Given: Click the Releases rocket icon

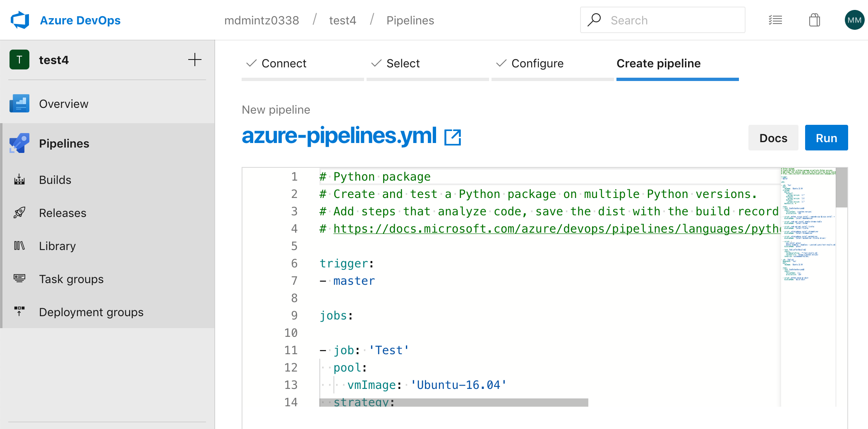Looking at the screenshot, I should click(19, 213).
